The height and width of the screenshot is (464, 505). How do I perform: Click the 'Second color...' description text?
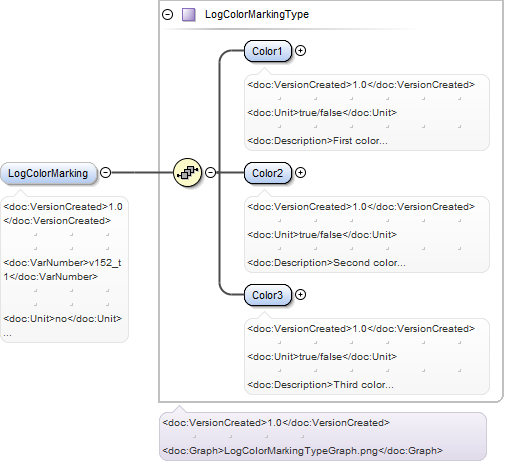click(326, 263)
